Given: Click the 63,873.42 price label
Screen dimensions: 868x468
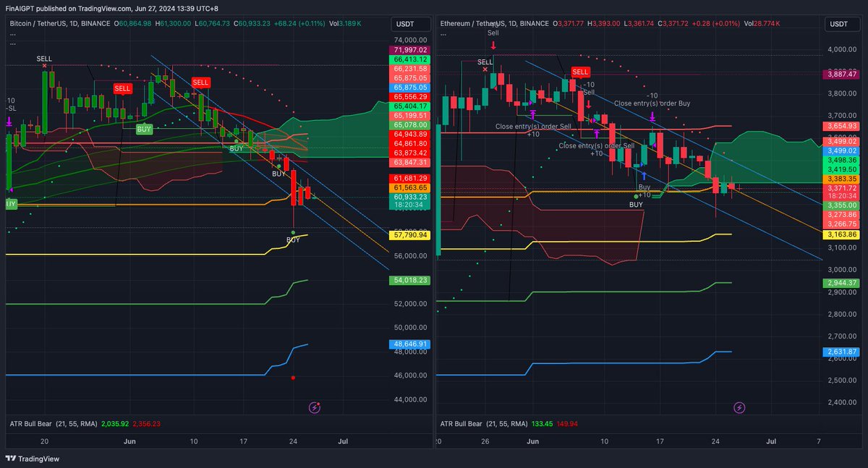Looking at the screenshot, I should (411, 153).
